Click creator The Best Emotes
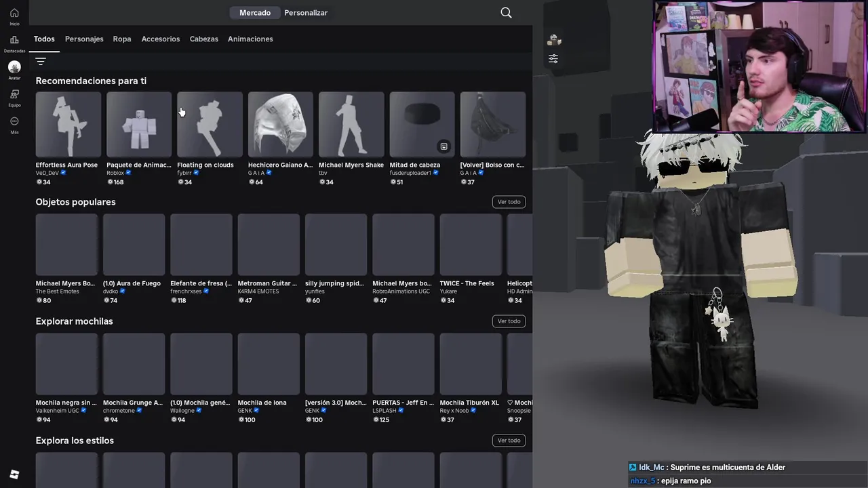Image resolution: width=868 pixels, height=488 pixels. coord(58,291)
